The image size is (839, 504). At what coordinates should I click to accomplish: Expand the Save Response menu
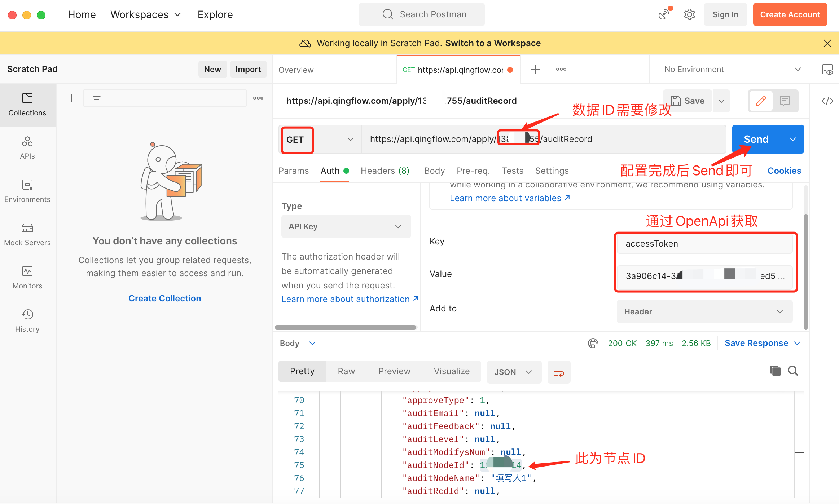pos(763,343)
